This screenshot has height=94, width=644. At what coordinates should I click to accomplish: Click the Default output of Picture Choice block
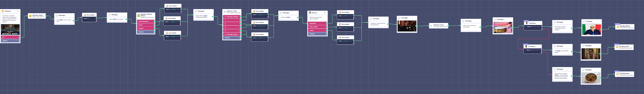click(146, 32)
